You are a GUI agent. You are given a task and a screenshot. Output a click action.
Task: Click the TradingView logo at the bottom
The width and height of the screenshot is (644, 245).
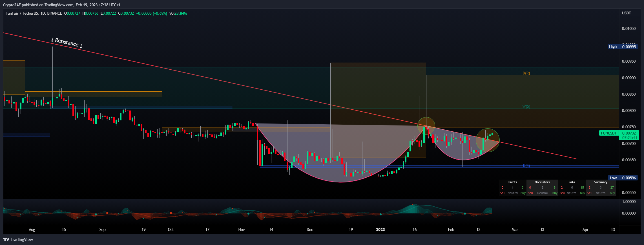[18, 239]
